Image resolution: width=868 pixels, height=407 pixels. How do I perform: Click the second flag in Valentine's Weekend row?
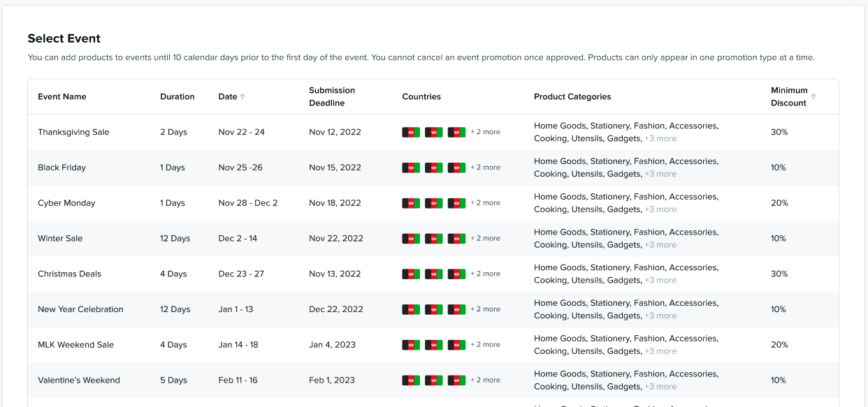(433, 380)
